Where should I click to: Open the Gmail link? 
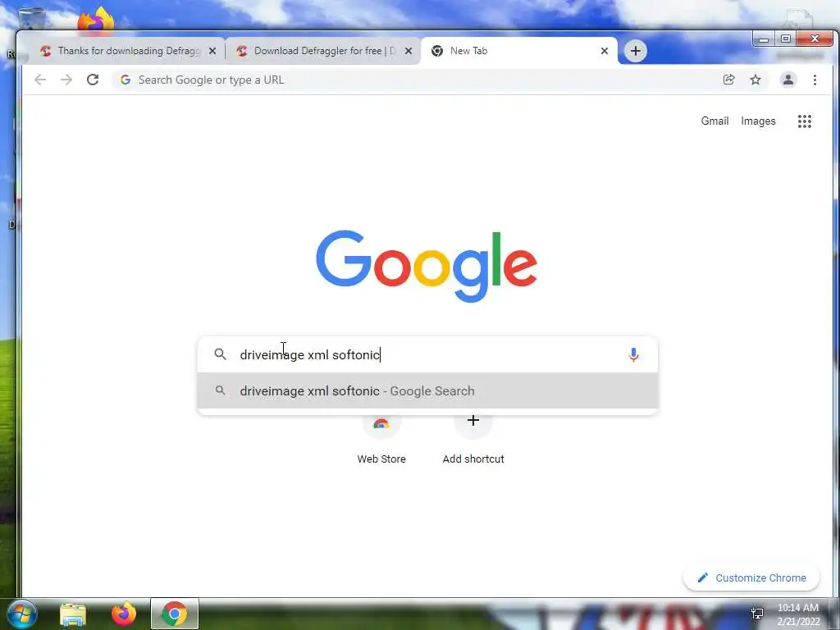pos(714,121)
